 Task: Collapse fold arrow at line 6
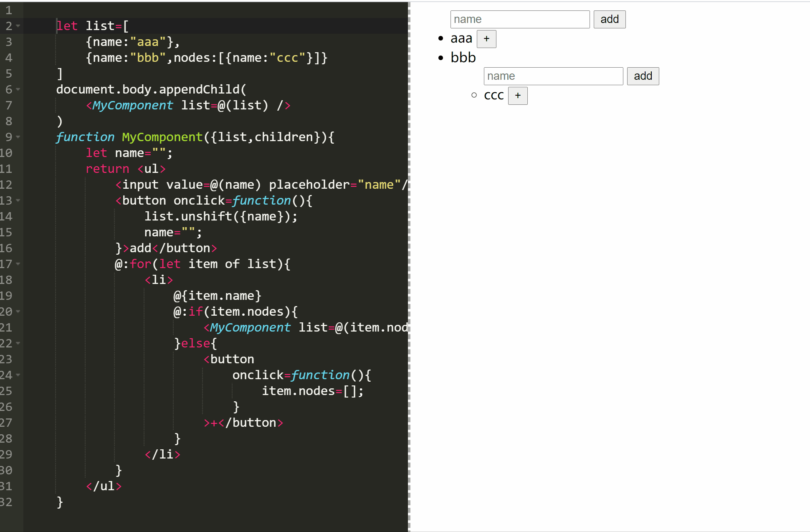[x=18, y=89]
